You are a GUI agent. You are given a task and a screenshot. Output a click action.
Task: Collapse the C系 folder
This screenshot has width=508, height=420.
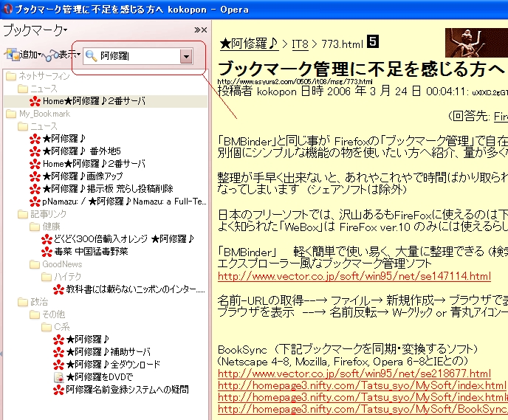pos(47,327)
